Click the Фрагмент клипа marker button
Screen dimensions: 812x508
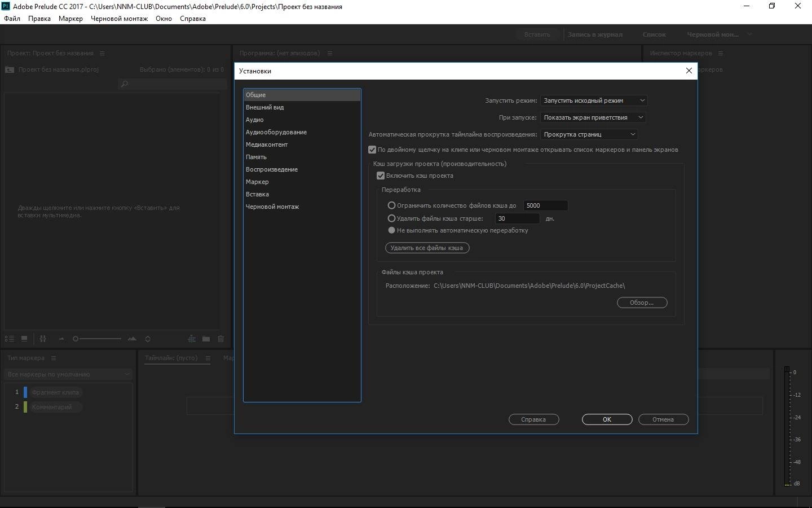coord(55,392)
